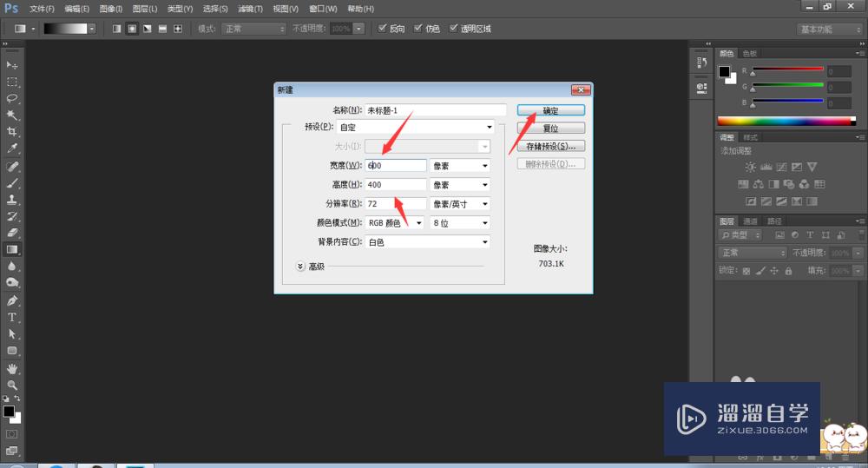Open the Properties panel icon

pos(702,88)
